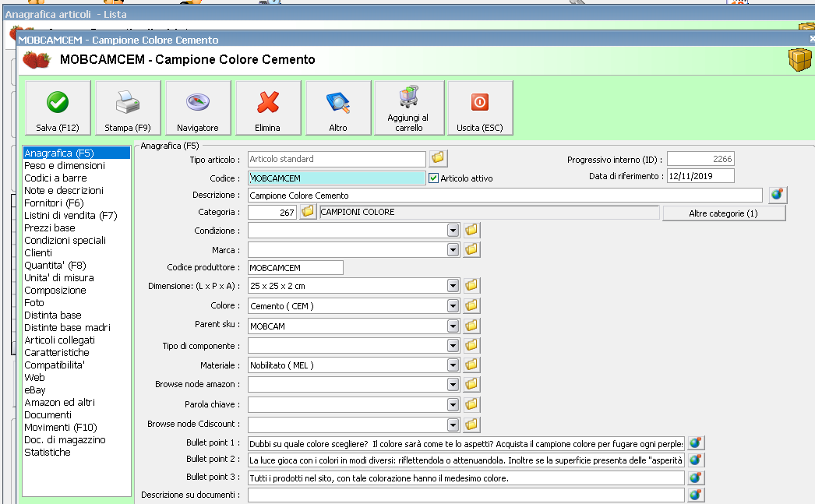This screenshot has width=815, height=504.
Task: Add the article via Aggiungi al carrello
Action: (408, 108)
